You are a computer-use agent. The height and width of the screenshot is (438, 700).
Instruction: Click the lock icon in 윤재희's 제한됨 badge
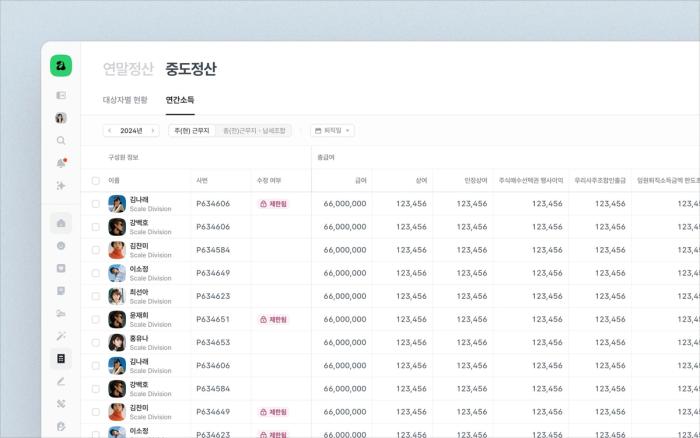(x=263, y=319)
